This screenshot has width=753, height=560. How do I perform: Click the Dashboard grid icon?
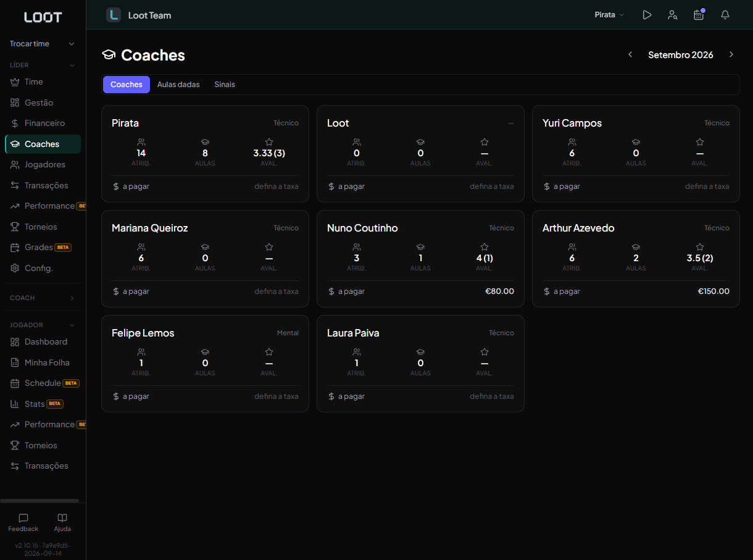click(x=15, y=341)
